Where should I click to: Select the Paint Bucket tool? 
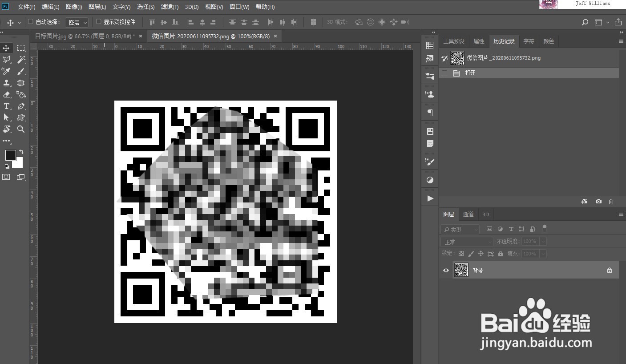[x=21, y=94]
